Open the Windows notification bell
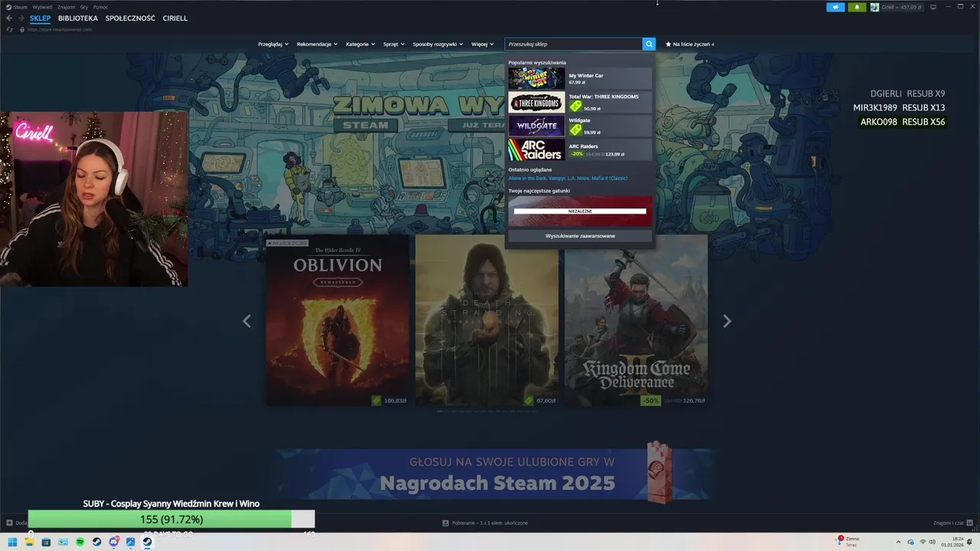Viewport: 980px width, 551px height. (970, 542)
